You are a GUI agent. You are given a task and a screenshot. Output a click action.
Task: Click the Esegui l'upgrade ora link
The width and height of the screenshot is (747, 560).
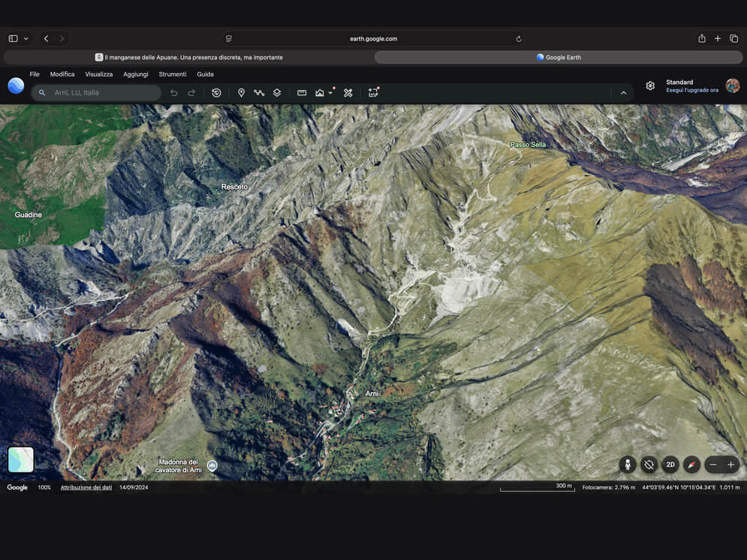tap(691, 90)
